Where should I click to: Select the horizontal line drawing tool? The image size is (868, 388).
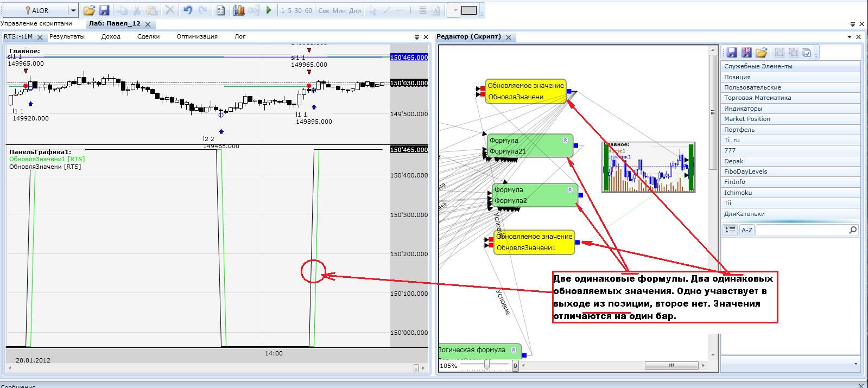[399, 10]
